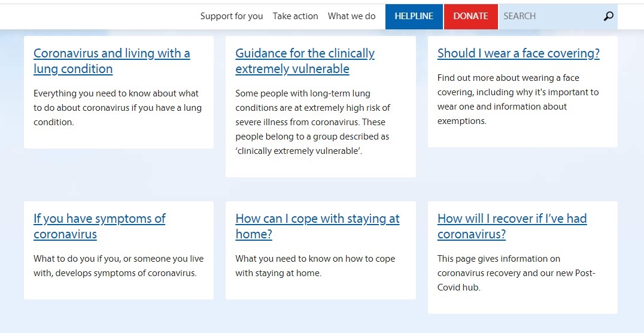Open Should I wear a face covering?
The width and height of the screenshot is (644, 333).
(518, 53)
